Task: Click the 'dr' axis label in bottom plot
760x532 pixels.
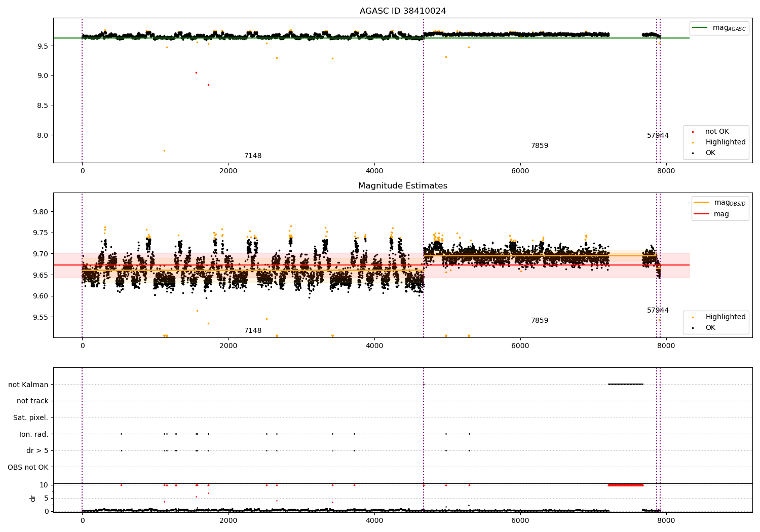Action: [x=33, y=498]
